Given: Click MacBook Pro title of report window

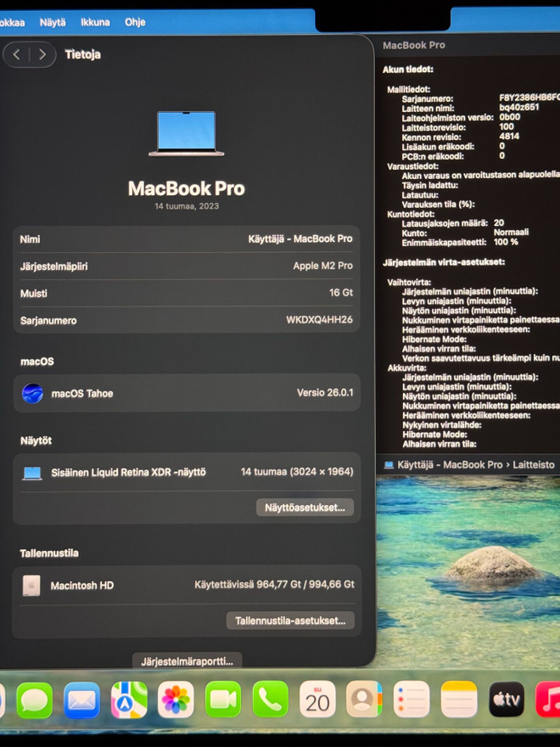Looking at the screenshot, I should (414, 45).
